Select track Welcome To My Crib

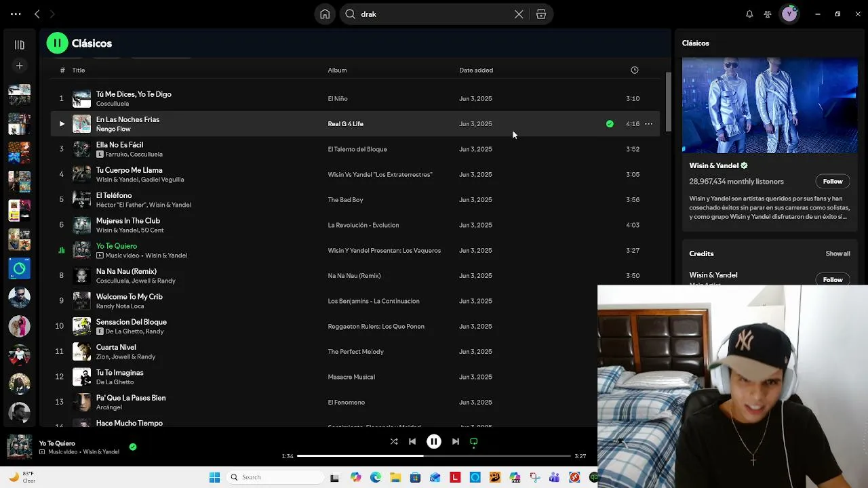click(x=130, y=297)
